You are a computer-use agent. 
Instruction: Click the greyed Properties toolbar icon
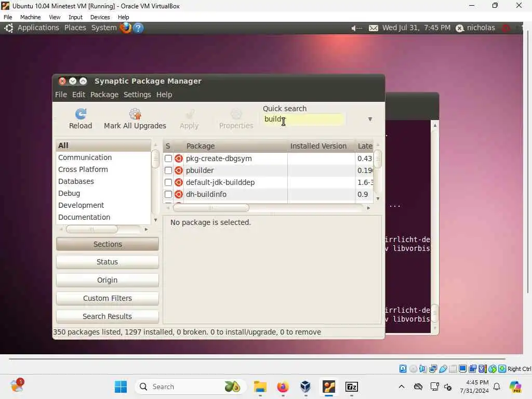click(236, 114)
